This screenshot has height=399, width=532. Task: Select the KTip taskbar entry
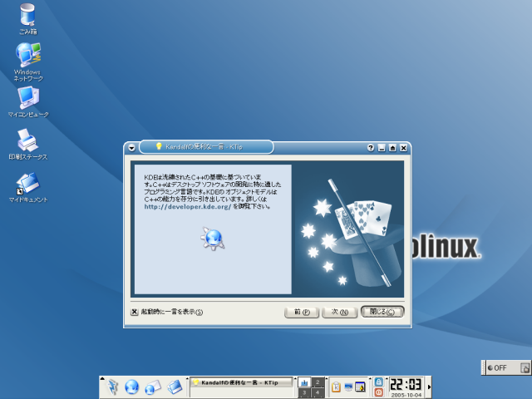click(241, 382)
